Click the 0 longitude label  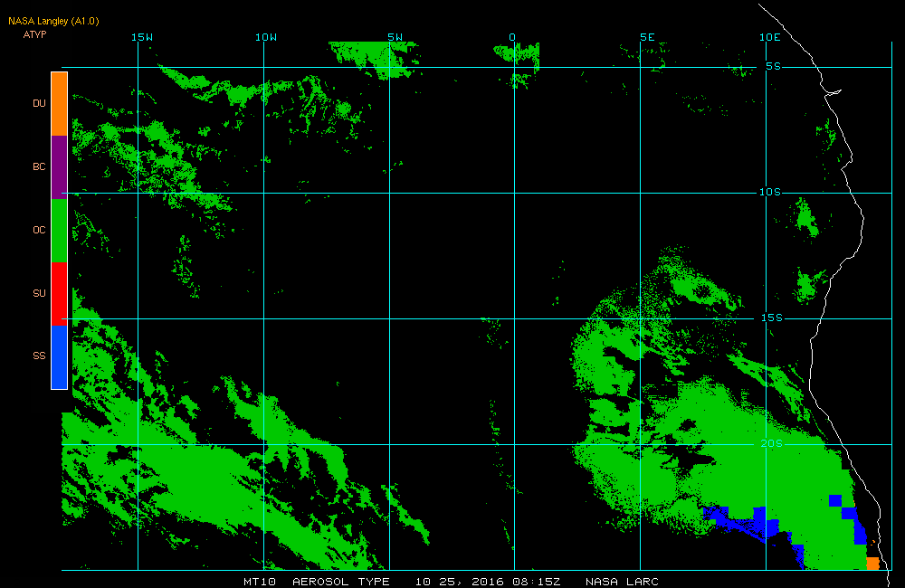(512, 37)
